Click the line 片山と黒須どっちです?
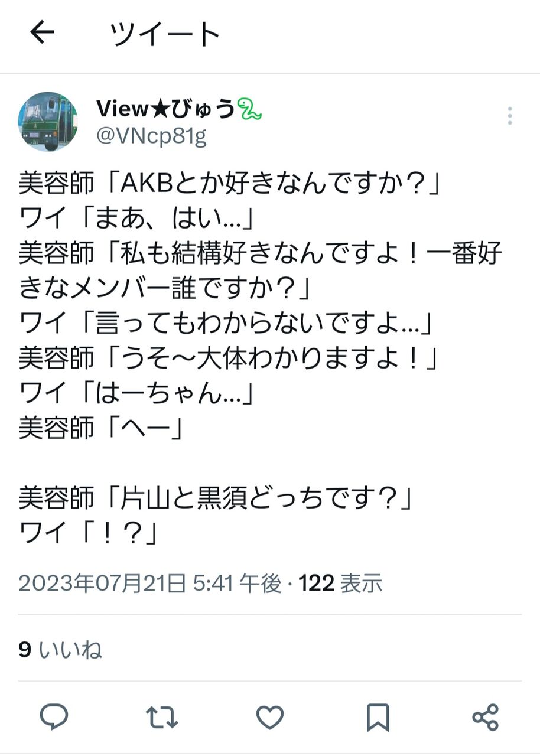 pyautogui.click(x=216, y=497)
